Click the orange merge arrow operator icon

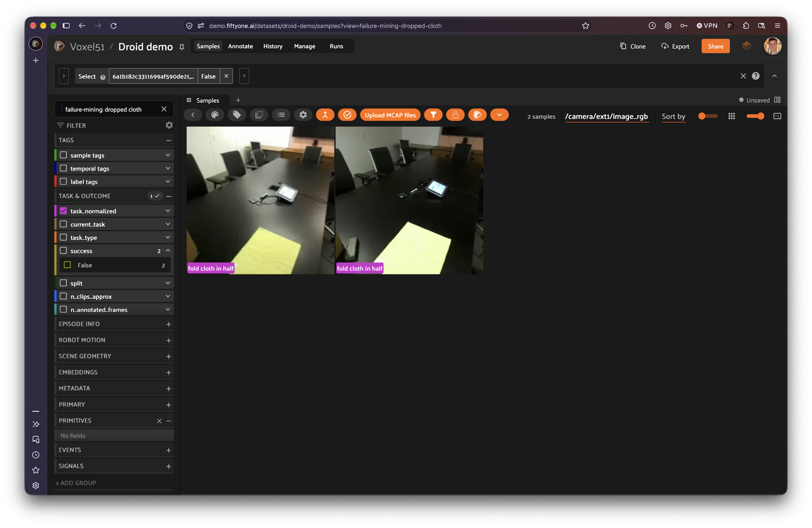tap(325, 115)
